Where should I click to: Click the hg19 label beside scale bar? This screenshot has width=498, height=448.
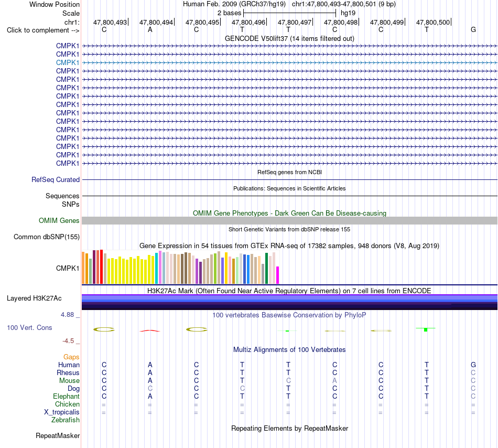pyautogui.click(x=348, y=13)
